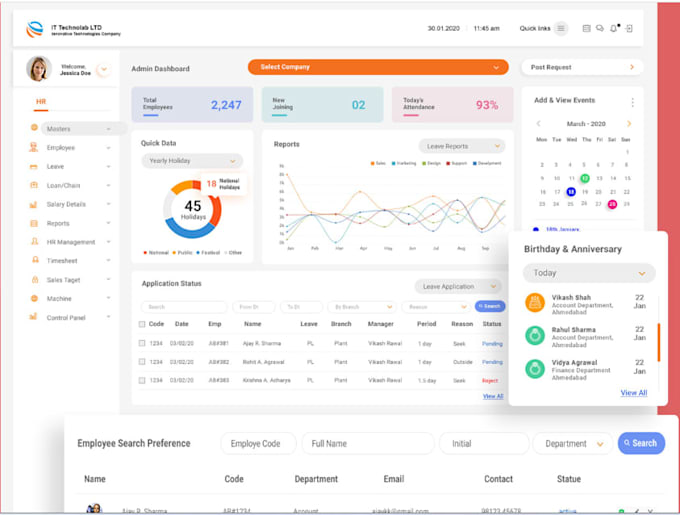Open the Yearly Holiday dropdown in Quick Data

coord(192,161)
